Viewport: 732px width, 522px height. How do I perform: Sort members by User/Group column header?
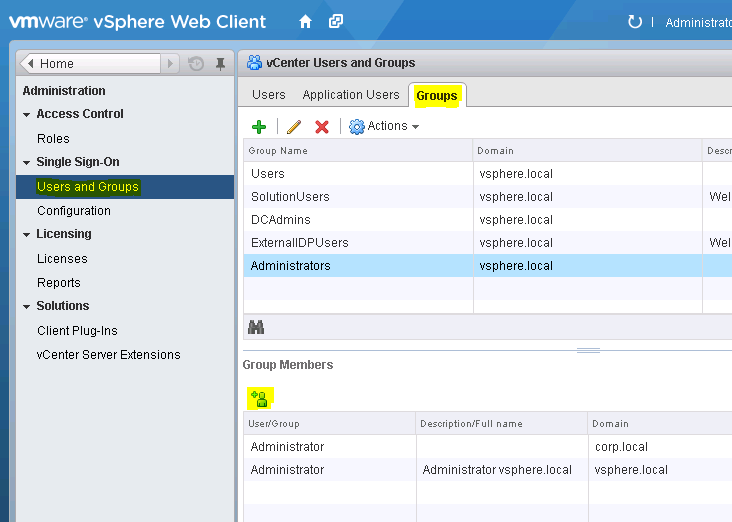[330, 424]
